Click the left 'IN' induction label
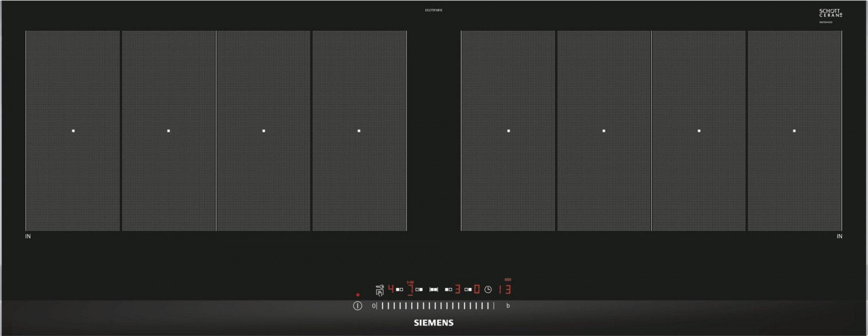 [28, 237]
